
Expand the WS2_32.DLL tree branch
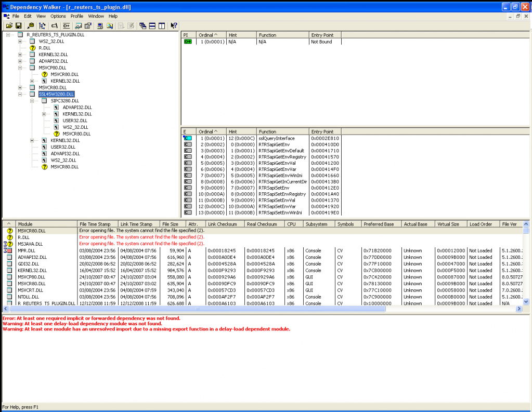(20, 42)
